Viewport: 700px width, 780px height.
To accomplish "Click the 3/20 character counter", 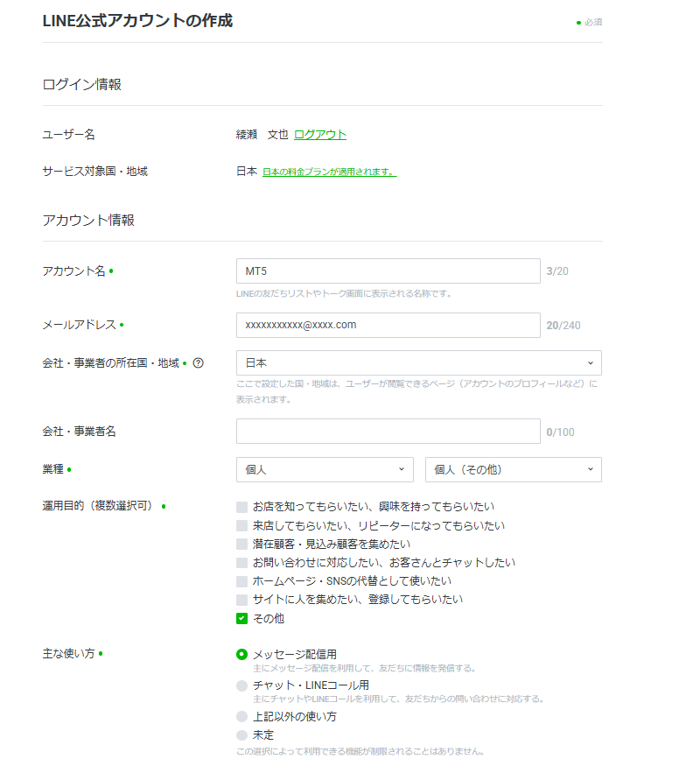I will pos(557,271).
